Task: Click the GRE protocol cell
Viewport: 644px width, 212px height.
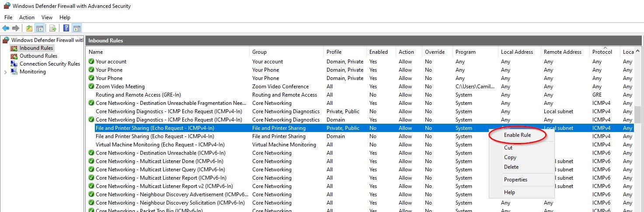Action: (x=597, y=95)
